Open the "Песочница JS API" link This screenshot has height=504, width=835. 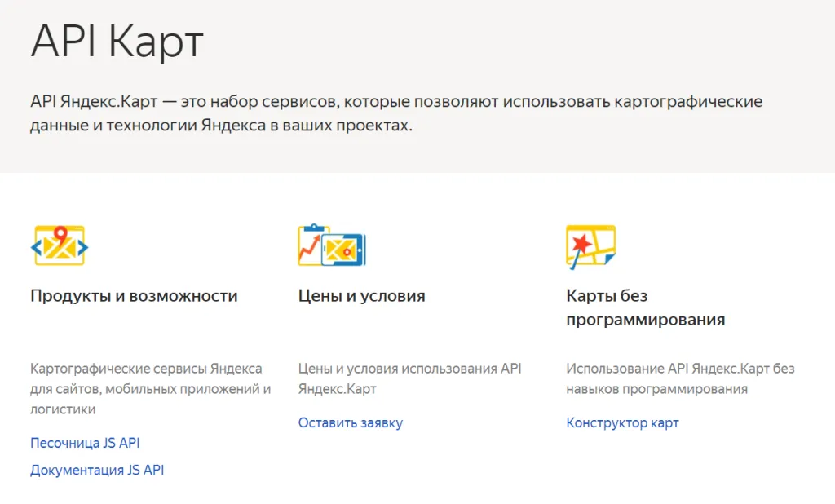pyautogui.click(x=85, y=443)
